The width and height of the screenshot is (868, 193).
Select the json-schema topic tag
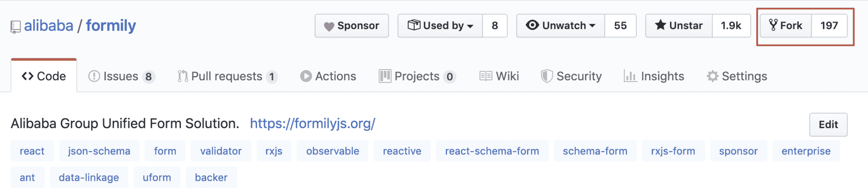[x=99, y=151]
